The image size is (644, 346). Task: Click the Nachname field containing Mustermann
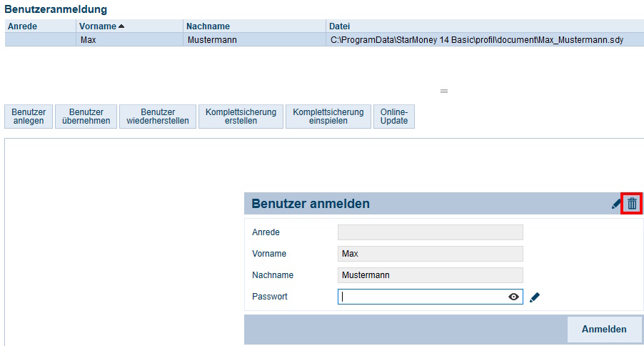point(430,275)
